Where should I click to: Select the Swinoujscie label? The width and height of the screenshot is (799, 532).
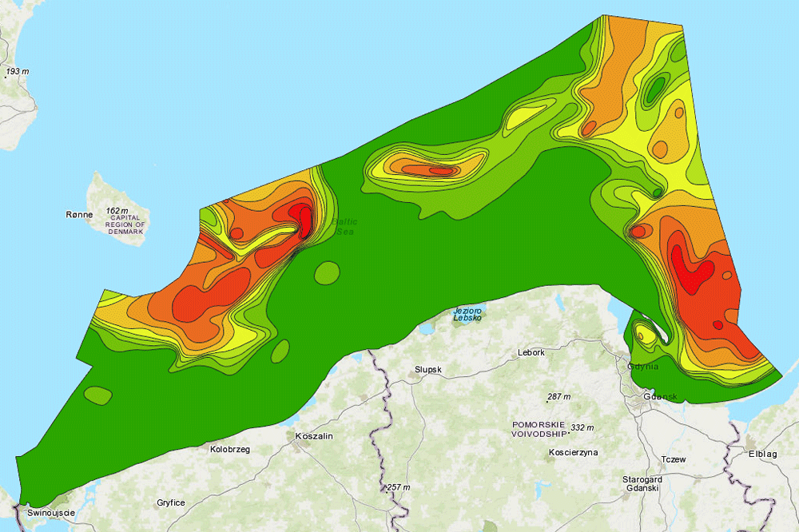(x=50, y=512)
